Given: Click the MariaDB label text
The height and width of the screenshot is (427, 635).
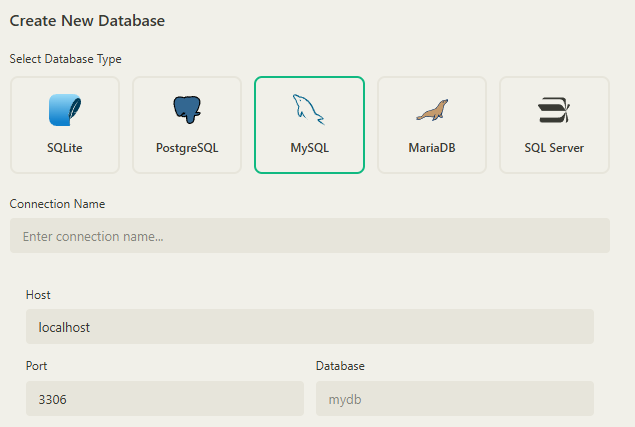Looking at the screenshot, I should 432,148.
